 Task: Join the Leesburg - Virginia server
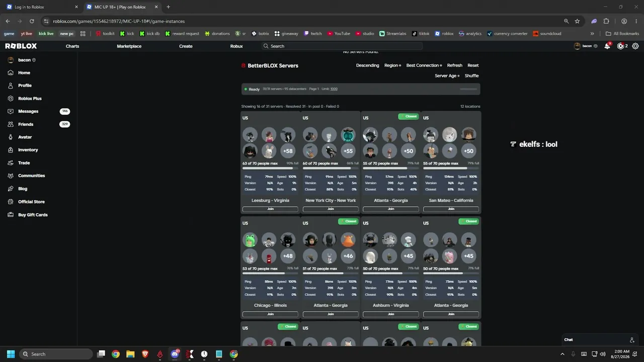coord(270,209)
